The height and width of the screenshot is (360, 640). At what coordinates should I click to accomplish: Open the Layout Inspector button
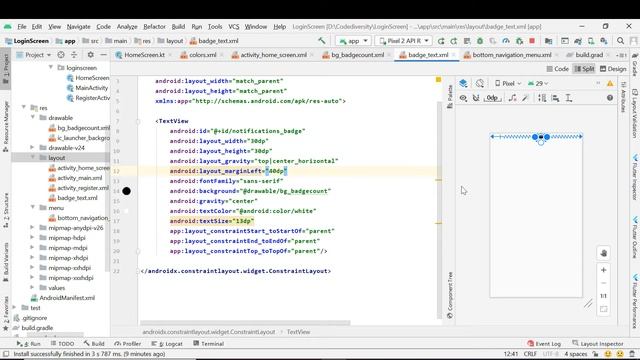coord(598,344)
